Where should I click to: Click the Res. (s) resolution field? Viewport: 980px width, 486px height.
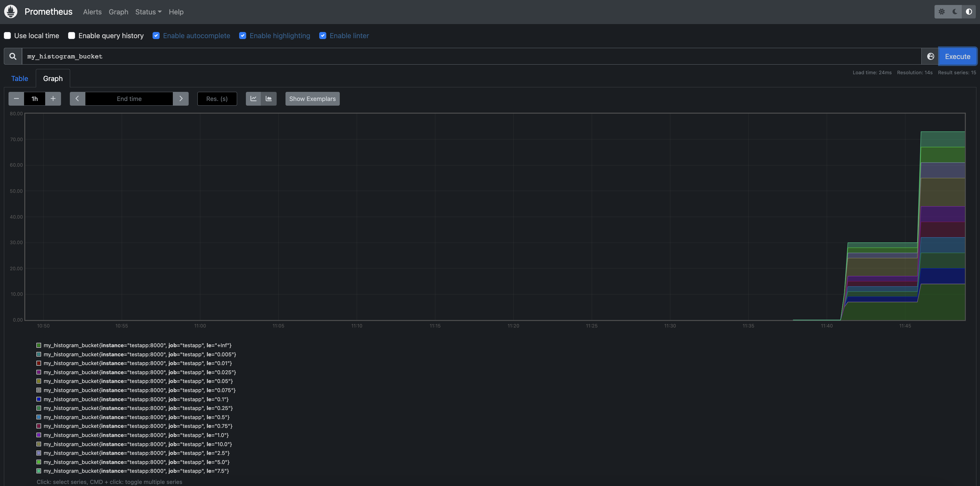point(217,99)
